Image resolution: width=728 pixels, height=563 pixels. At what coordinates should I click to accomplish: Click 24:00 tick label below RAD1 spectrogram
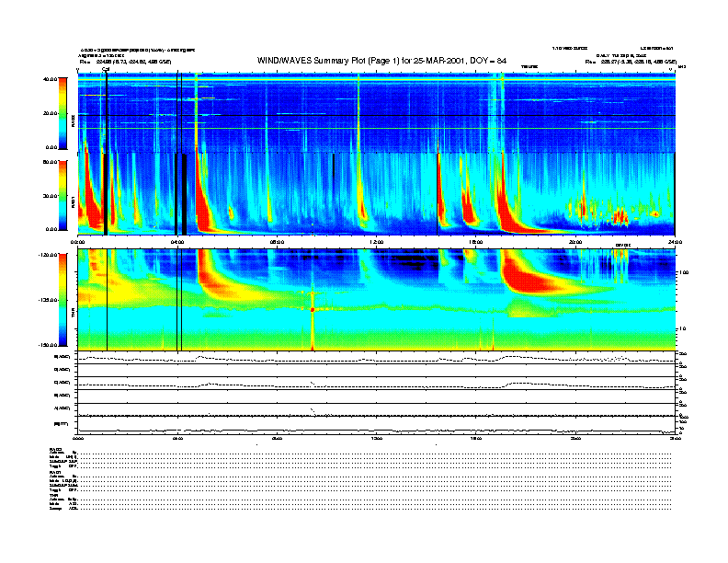(675, 242)
